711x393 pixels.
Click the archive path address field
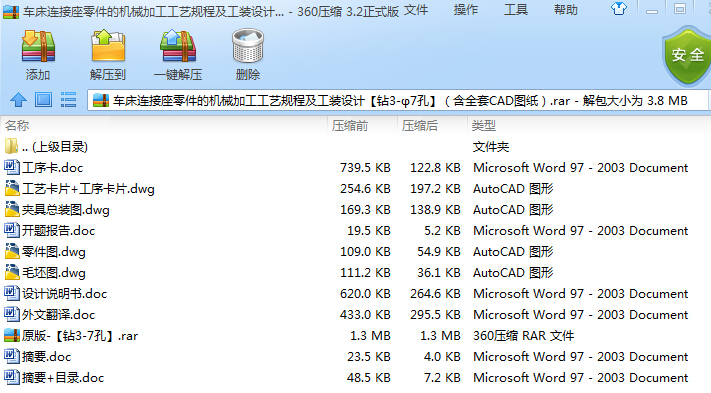click(x=399, y=101)
